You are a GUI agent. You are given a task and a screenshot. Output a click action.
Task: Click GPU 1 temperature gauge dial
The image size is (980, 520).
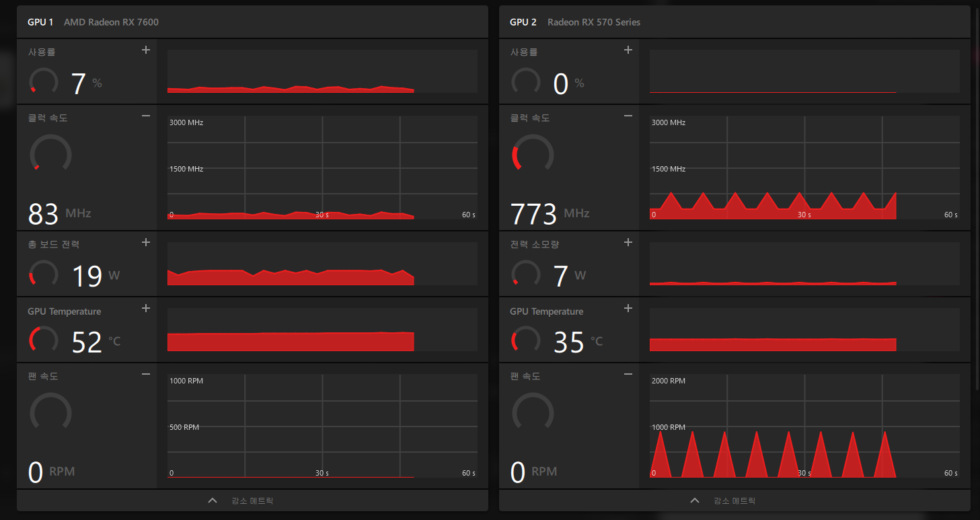[x=44, y=339]
